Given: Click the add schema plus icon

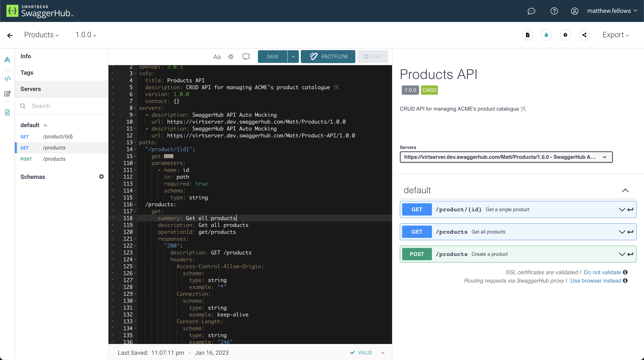Looking at the screenshot, I should [101, 176].
